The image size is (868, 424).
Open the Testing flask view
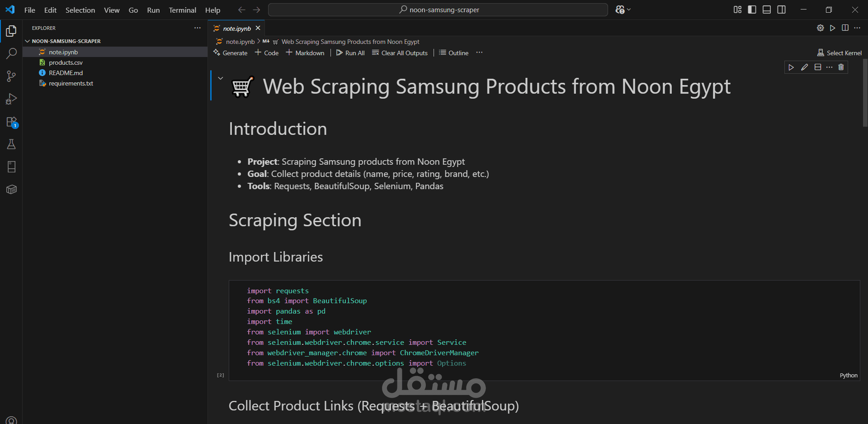point(11,144)
